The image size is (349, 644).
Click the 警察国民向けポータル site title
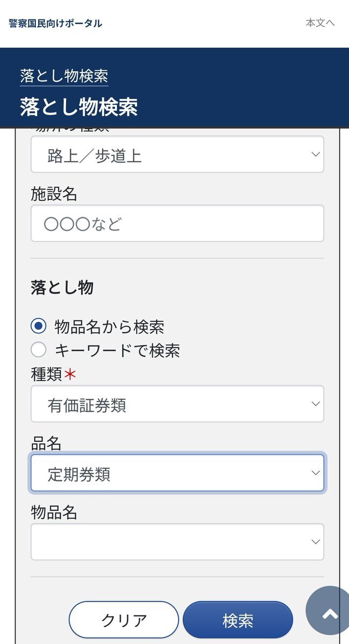tap(55, 24)
